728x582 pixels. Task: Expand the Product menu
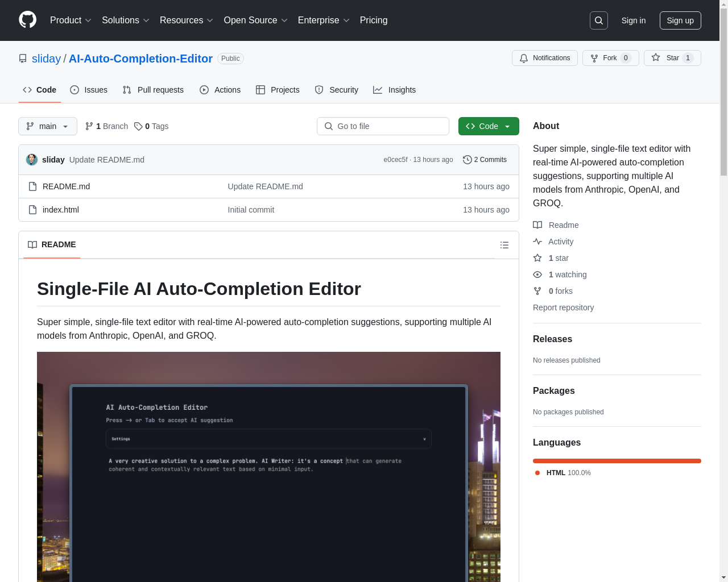(x=71, y=20)
